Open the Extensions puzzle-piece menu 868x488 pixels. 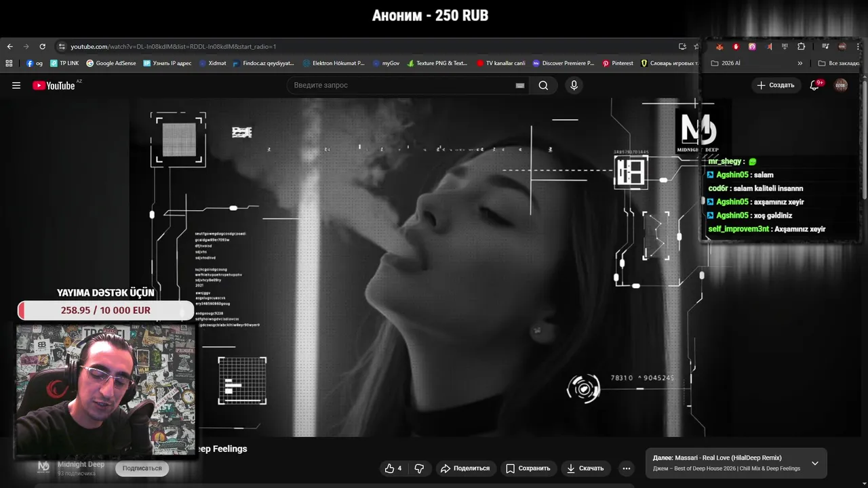[x=801, y=47]
